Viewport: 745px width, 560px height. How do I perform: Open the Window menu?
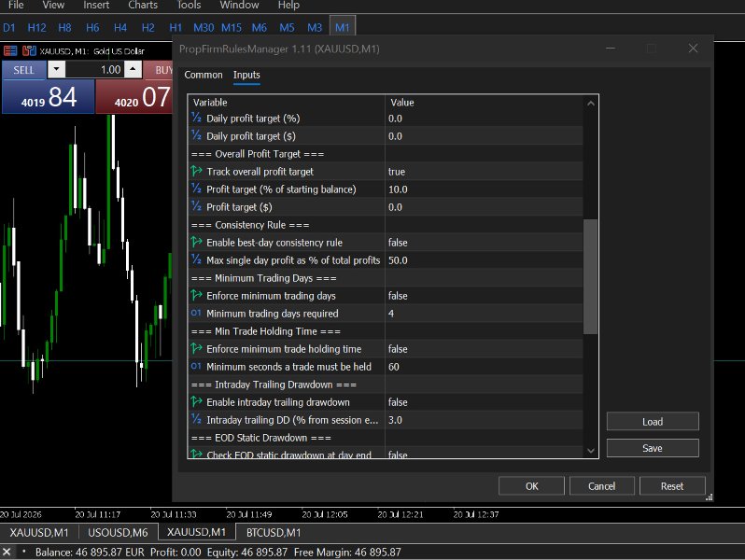(239, 6)
